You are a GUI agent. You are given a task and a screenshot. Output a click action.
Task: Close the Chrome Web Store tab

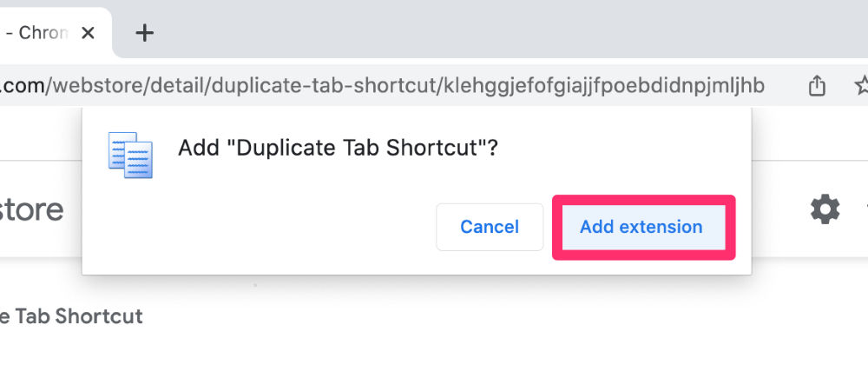88,33
